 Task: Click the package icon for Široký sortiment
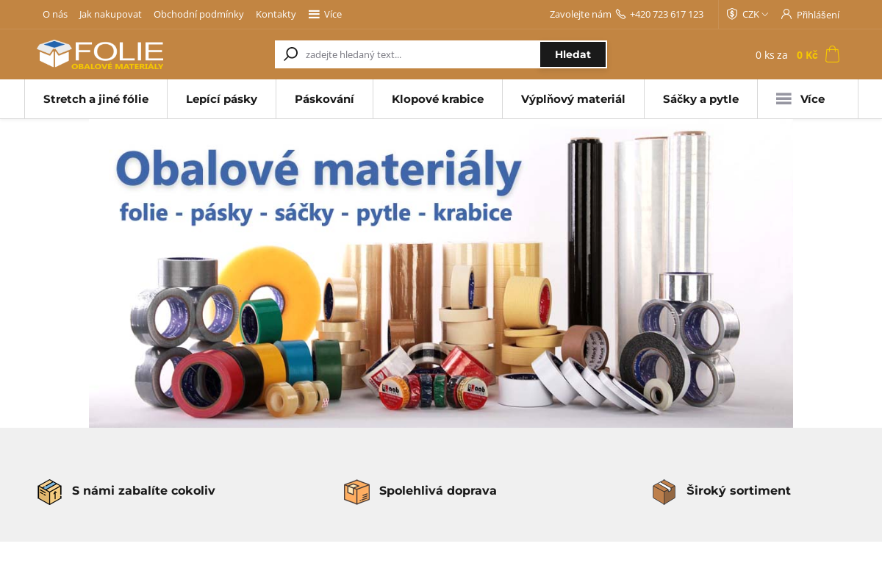pyautogui.click(x=664, y=491)
